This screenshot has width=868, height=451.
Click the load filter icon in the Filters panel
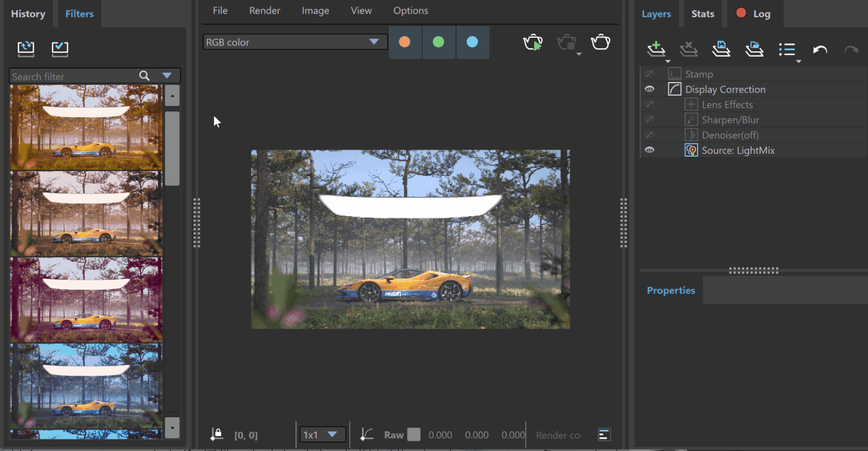tap(26, 49)
